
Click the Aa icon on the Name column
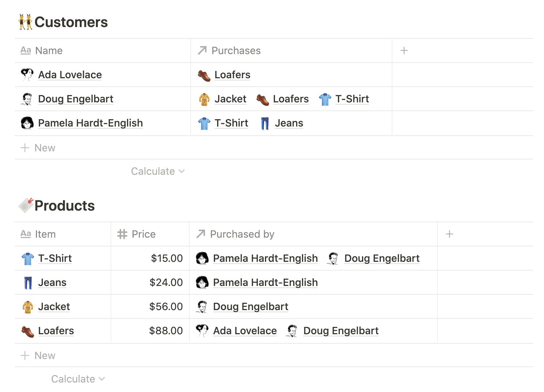click(x=25, y=50)
